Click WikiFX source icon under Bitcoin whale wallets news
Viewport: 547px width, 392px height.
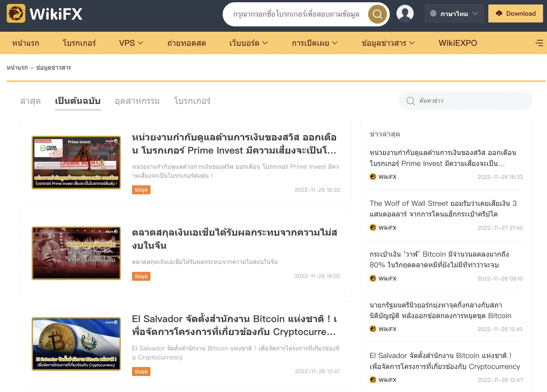pyautogui.click(x=373, y=278)
